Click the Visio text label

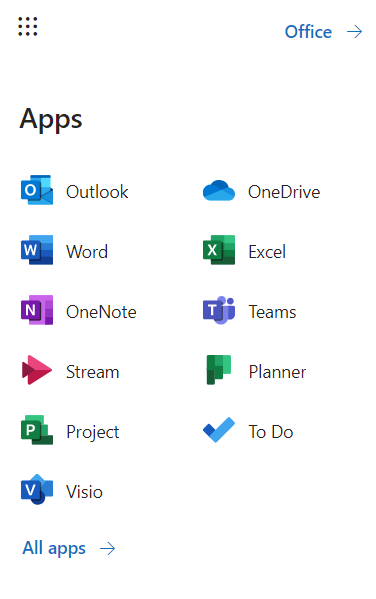[84, 491]
